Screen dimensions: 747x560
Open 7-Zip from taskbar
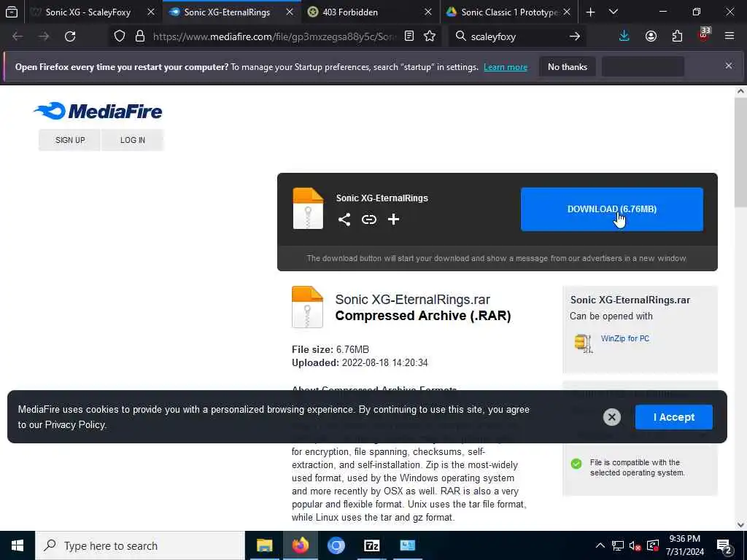pyautogui.click(x=371, y=545)
